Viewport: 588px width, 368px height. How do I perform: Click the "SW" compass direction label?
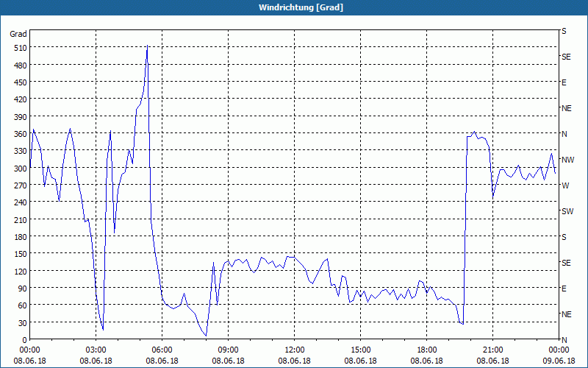tap(567, 211)
